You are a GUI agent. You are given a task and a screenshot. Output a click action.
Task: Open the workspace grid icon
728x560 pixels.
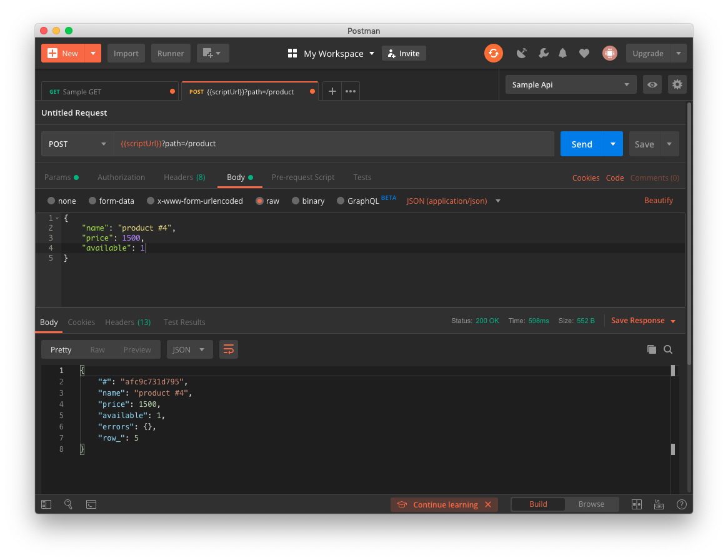click(x=292, y=53)
